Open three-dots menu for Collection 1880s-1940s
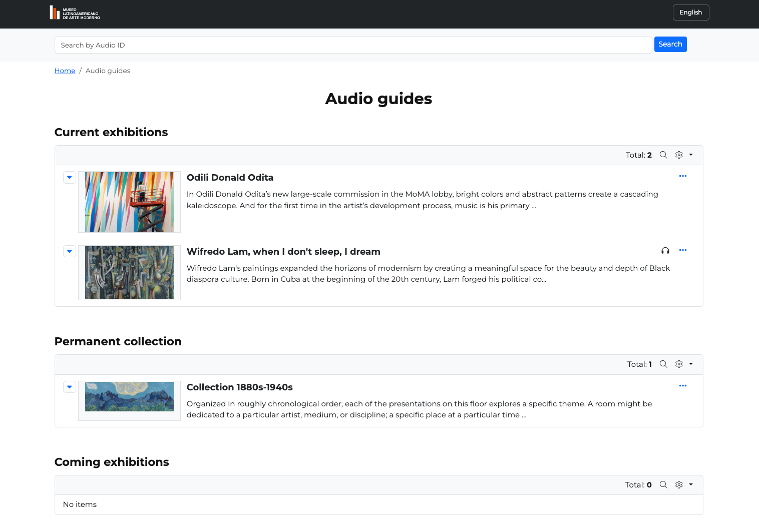The height and width of the screenshot is (532, 759). click(682, 386)
